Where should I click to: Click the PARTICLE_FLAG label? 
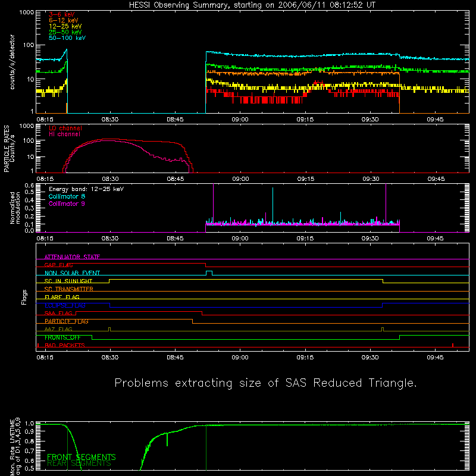[x=67, y=321]
